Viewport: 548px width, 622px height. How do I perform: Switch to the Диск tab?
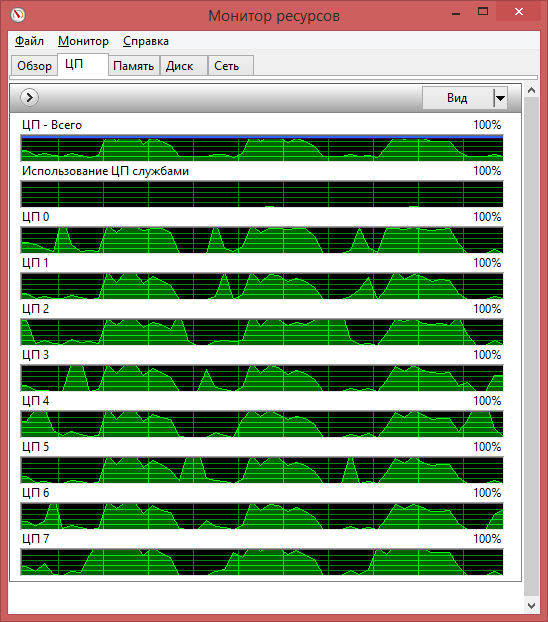point(184,66)
